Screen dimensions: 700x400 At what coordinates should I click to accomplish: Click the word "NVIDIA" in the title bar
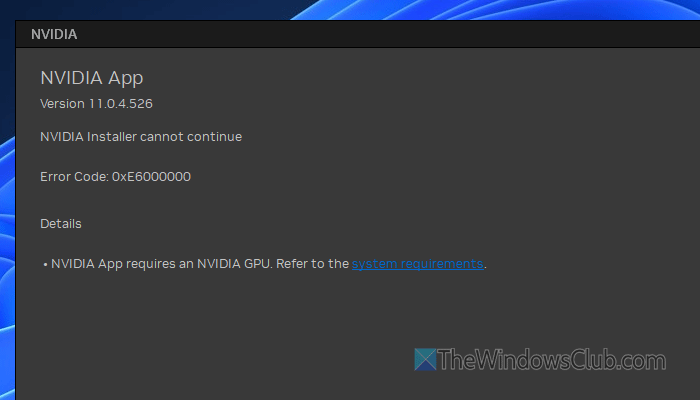[54, 33]
